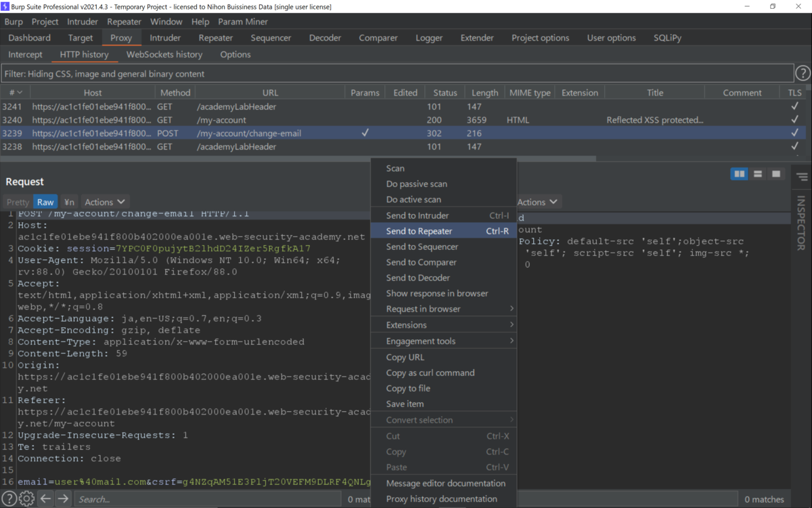812x508 pixels.
Task: Choose Send to Sequencer
Action: click(443, 247)
